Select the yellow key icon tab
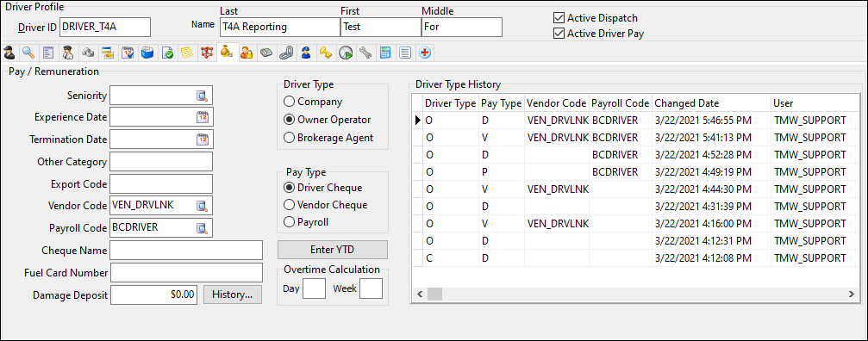The height and width of the screenshot is (341, 868). click(x=326, y=53)
